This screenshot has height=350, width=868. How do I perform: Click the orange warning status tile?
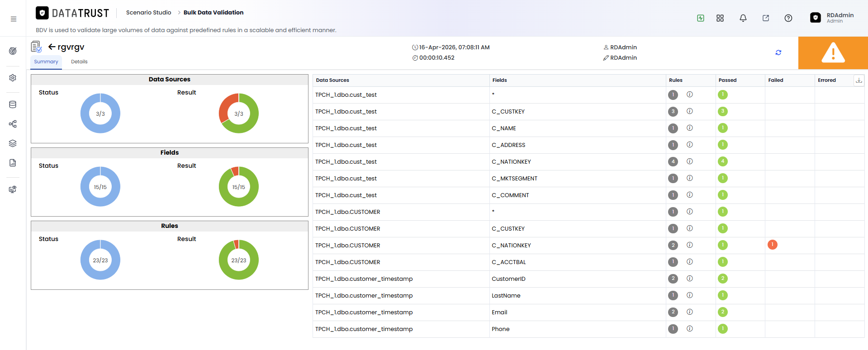click(833, 53)
